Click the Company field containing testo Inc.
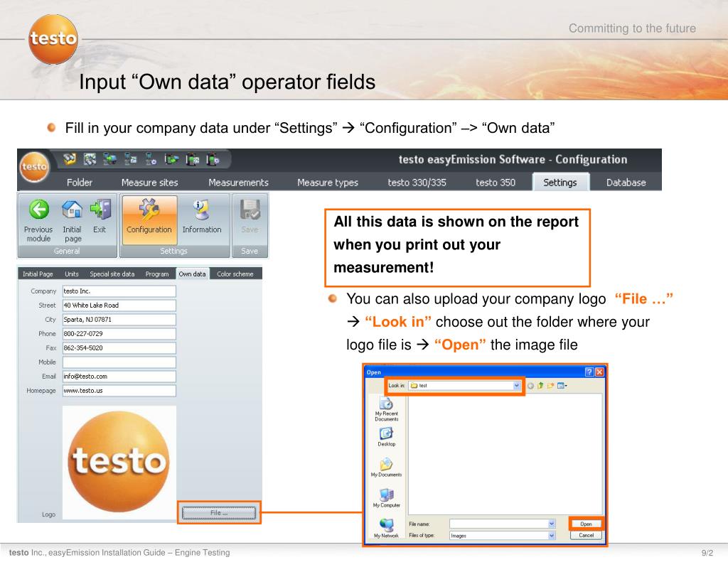The image size is (728, 562). coord(119,291)
